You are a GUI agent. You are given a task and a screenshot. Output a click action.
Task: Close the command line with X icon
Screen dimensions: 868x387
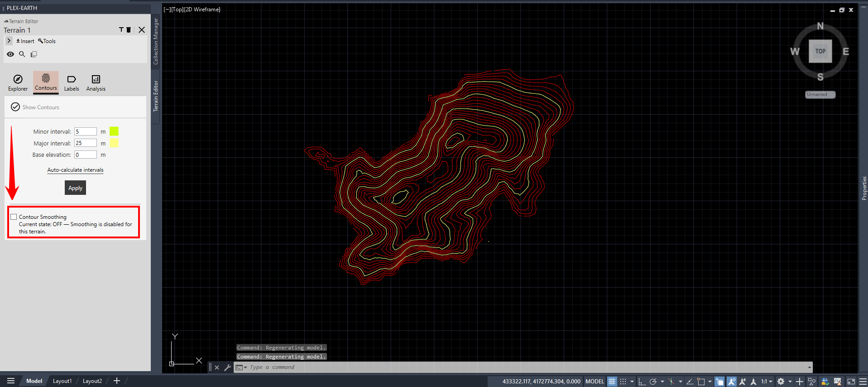(x=217, y=368)
